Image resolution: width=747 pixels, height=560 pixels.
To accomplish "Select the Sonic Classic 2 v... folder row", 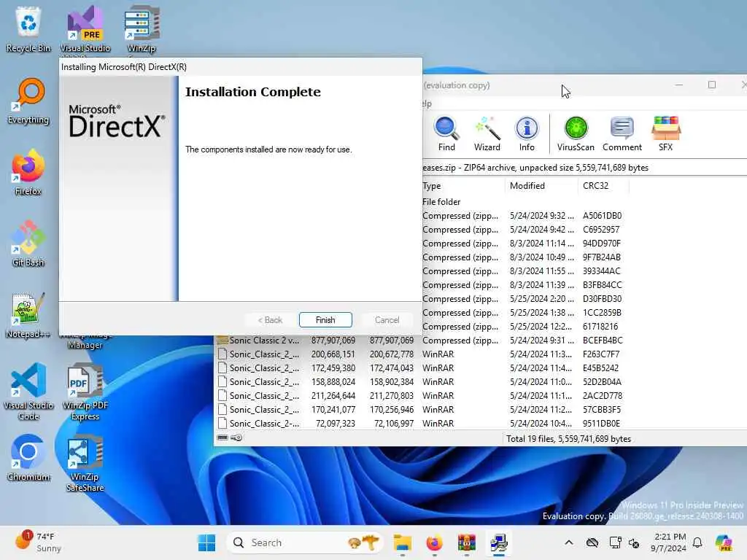I will (419, 341).
